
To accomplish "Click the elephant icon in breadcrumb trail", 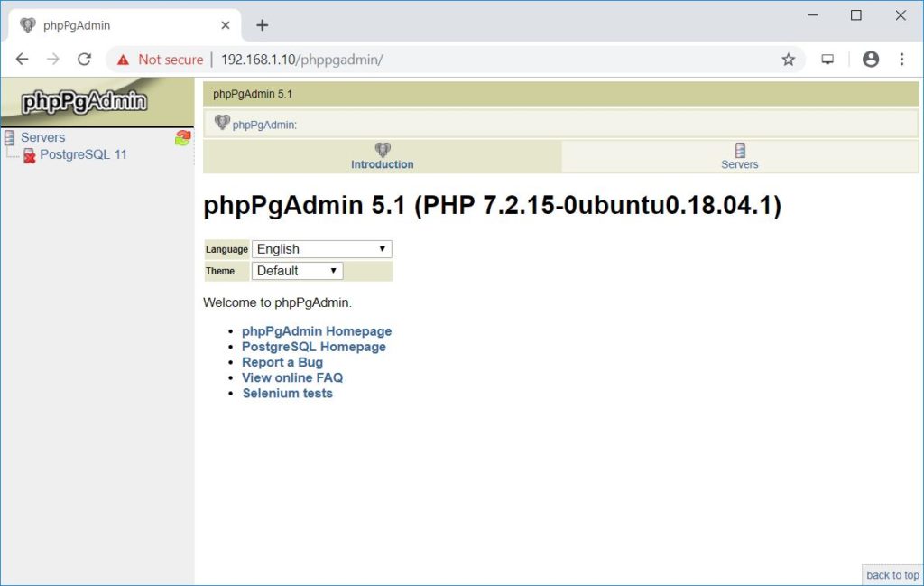I will pyautogui.click(x=222, y=122).
